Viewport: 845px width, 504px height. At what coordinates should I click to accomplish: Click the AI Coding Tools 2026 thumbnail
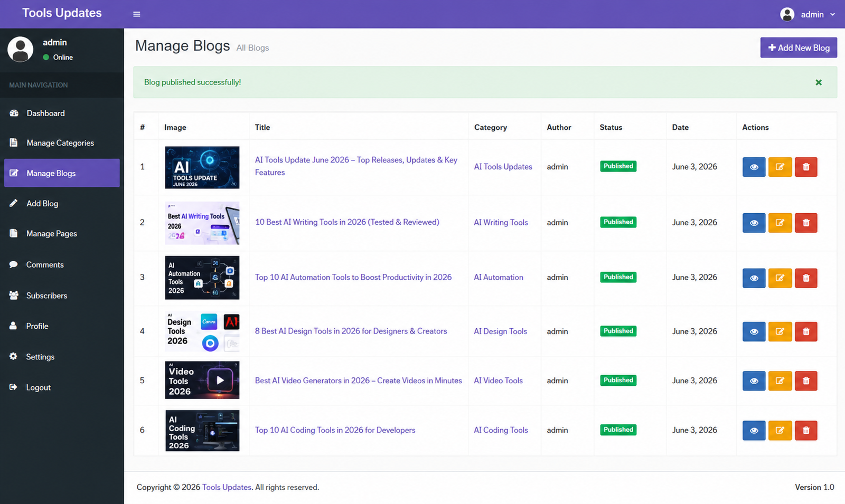(x=202, y=431)
